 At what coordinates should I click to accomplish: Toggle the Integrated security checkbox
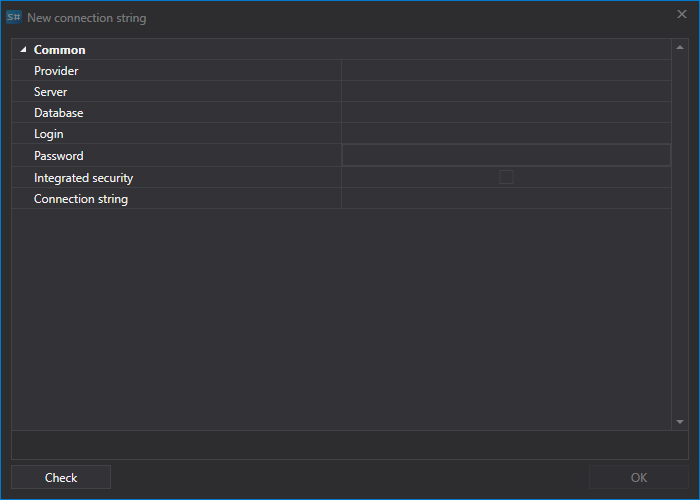506,177
